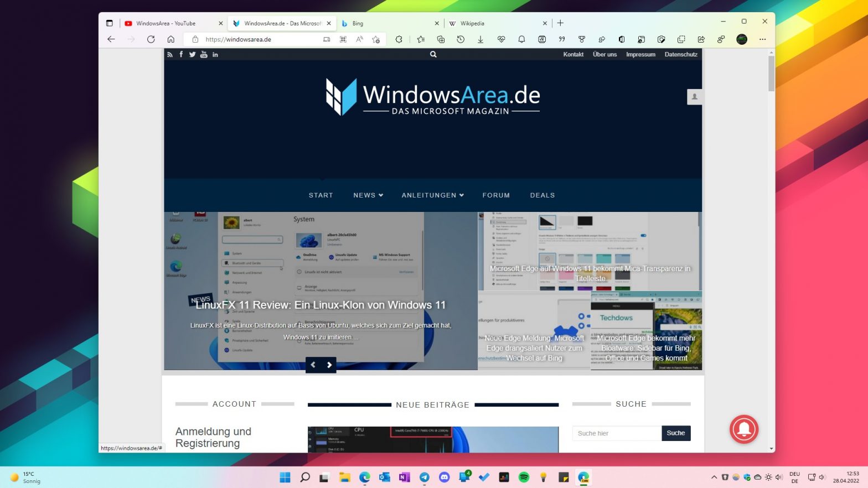868x488 pixels.
Task: Click the notification bell icon in toolbar
Action: tap(521, 39)
